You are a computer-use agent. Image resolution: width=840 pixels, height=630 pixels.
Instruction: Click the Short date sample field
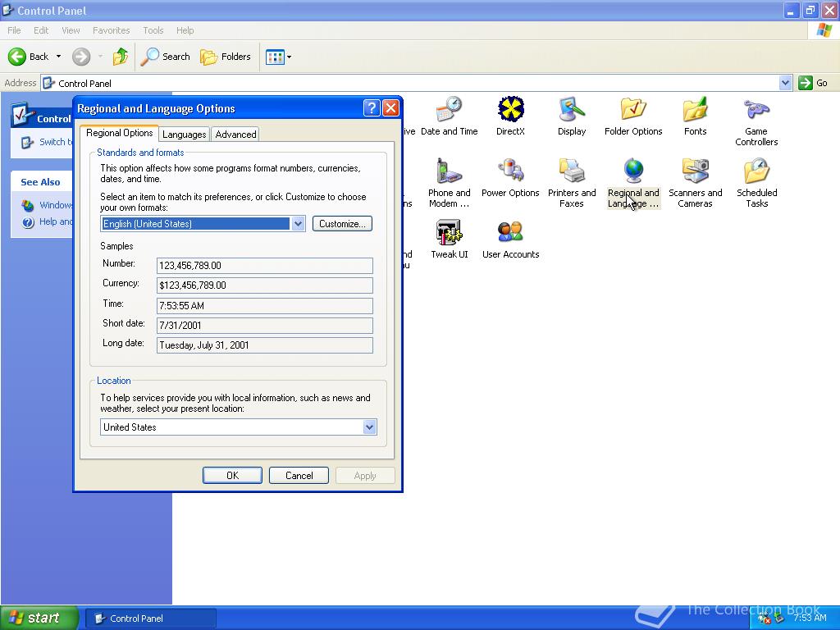(265, 326)
